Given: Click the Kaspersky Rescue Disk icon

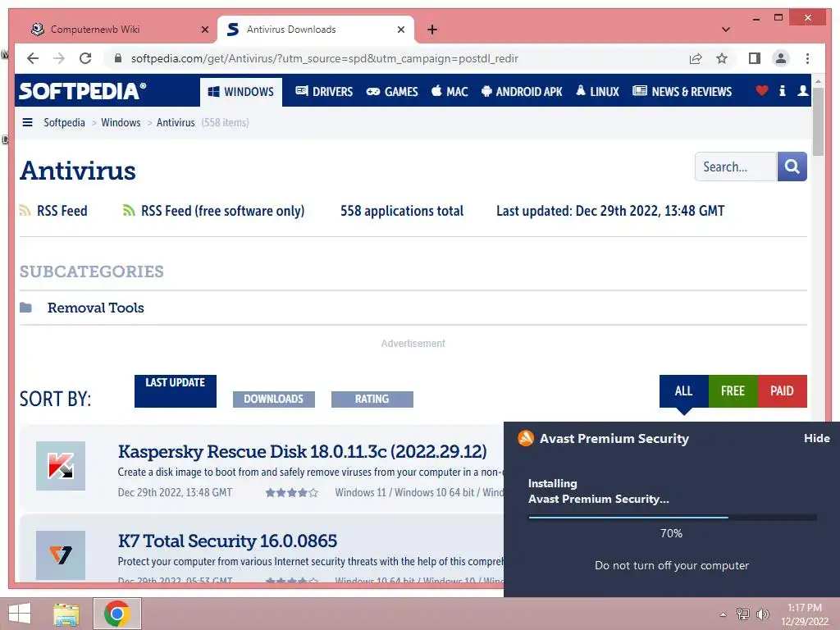Looking at the screenshot, I should [61, 466].
